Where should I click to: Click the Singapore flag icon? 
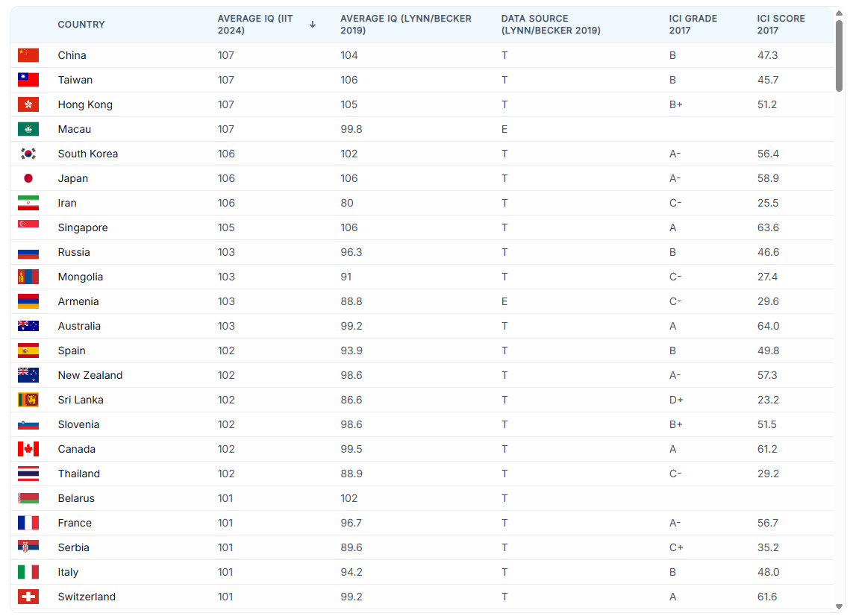pyautogui.click(x=28, y=224)
